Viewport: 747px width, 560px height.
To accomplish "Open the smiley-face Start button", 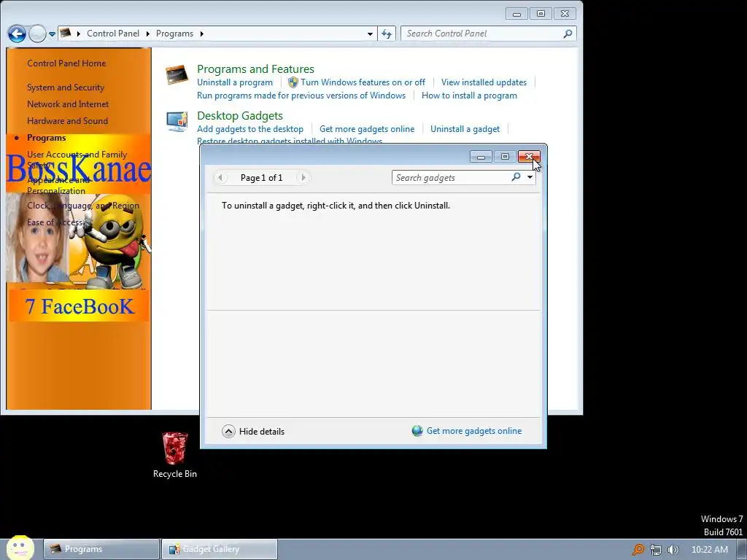I will click(x=20, y=548).
